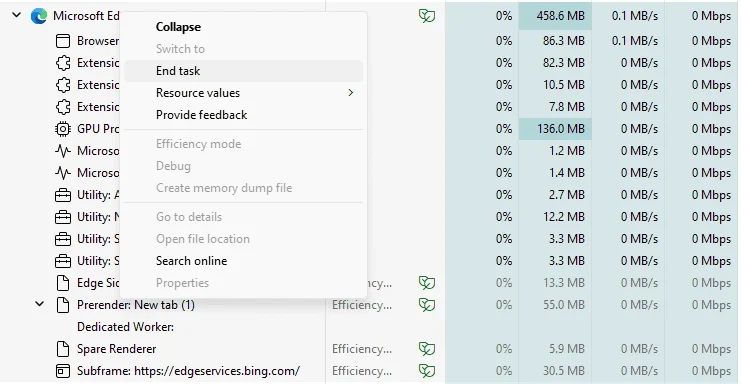742x384 pixels.
Task: Open Resource values in the context menu
Action: [x=243, y=93]
